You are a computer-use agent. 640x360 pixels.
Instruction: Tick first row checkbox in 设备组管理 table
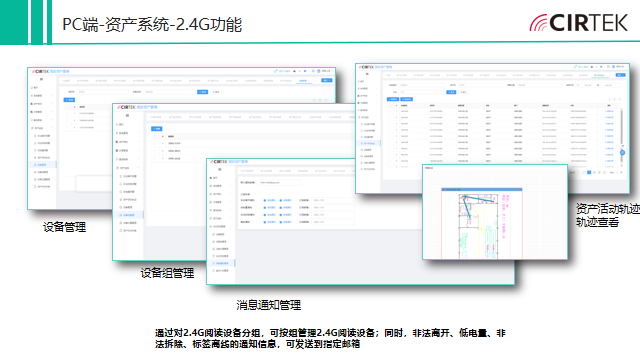(154, 144)
